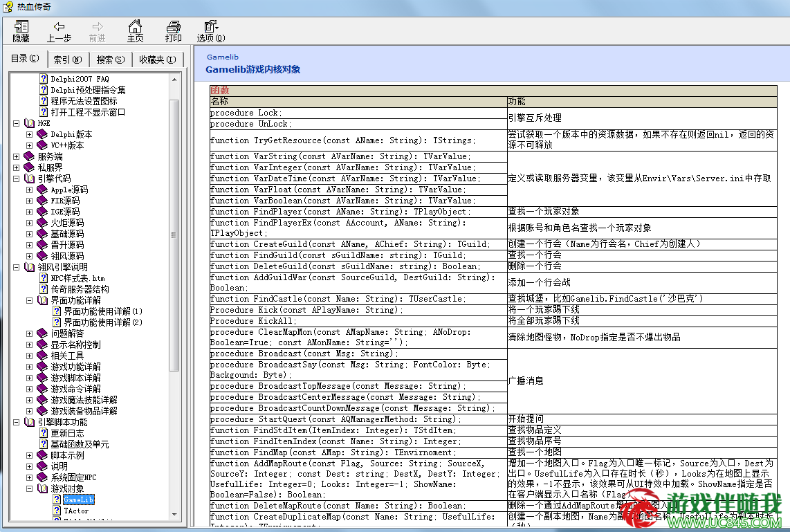Viewport: 790px width, 532px height.
Task: Collapse the 引擎代码 tree node
Action: [16, 178]
